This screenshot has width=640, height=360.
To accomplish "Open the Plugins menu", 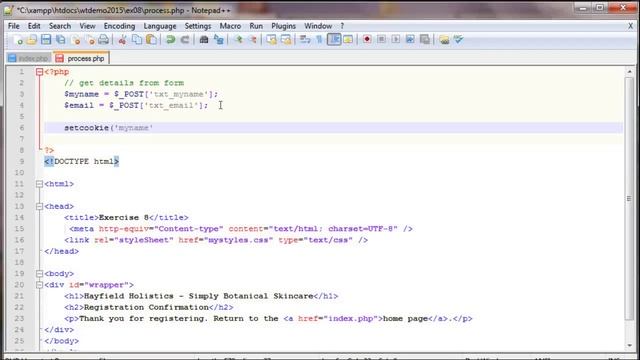I will tap(283, 26).
